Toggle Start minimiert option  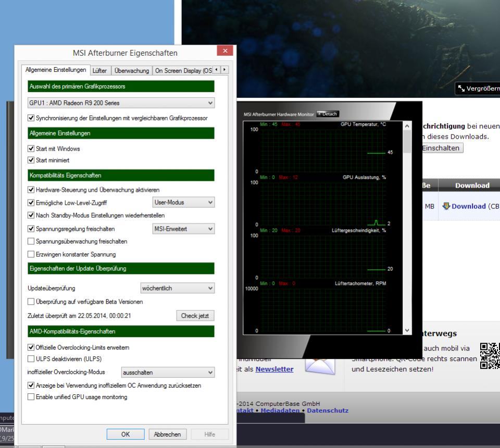(x=31, y=160)
